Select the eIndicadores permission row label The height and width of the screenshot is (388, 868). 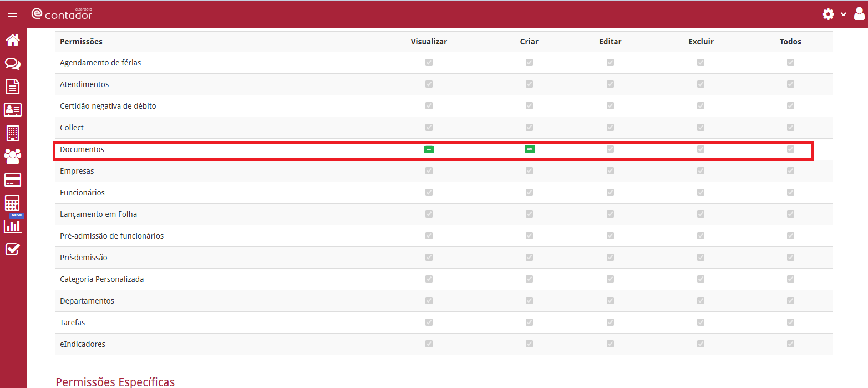click(x=83, y=344)
